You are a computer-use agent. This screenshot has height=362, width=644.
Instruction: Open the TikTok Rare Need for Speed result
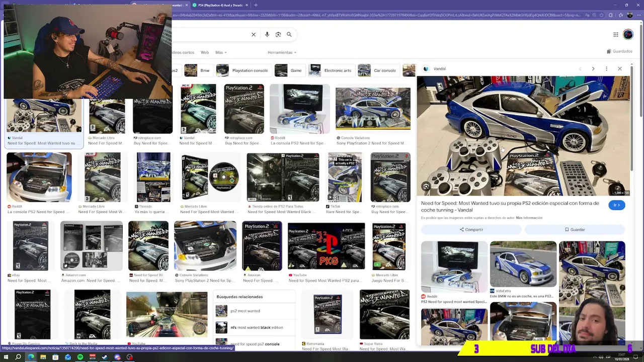click(x=345, y=177)
